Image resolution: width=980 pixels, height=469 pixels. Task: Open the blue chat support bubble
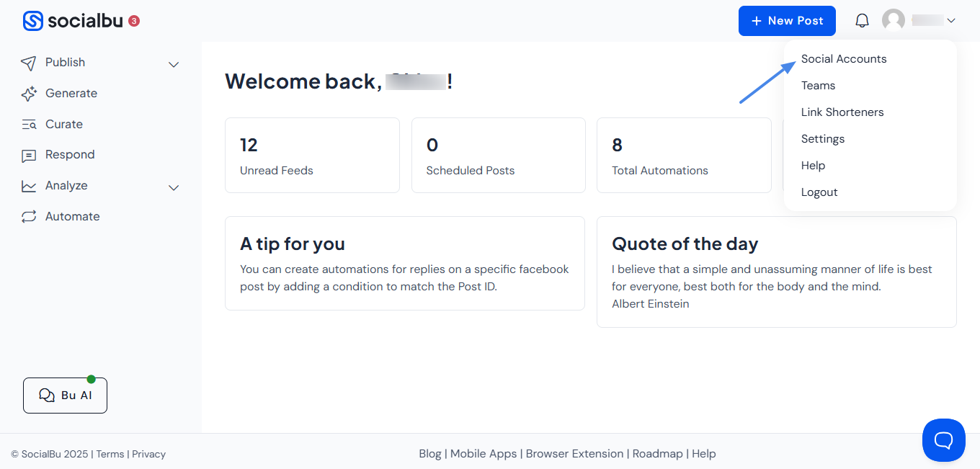click(944, 440)
